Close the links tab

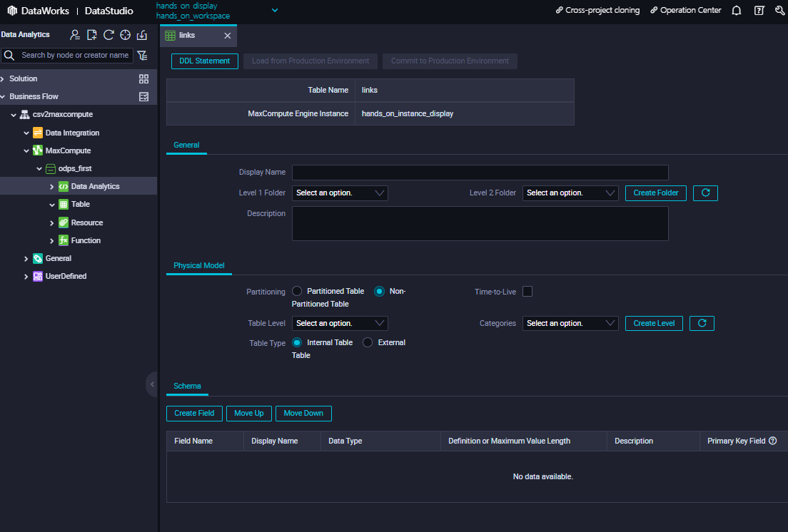coord(227,36)
